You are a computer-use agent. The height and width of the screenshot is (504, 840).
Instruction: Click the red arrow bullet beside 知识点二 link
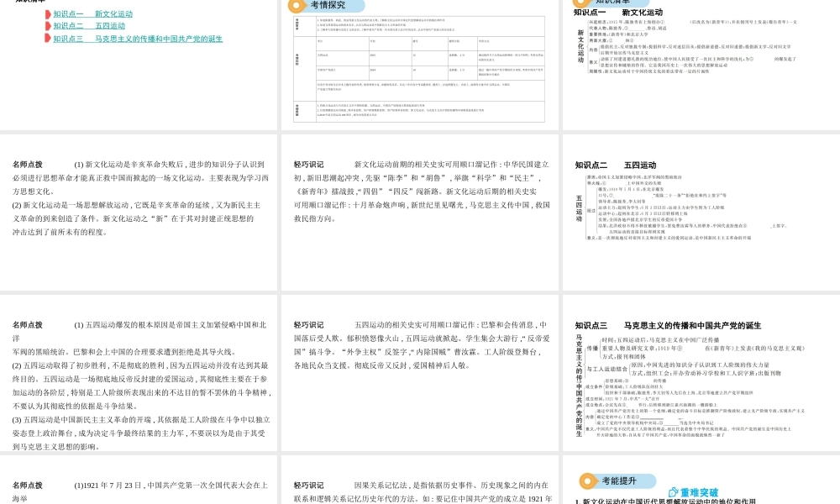click(48, 26)
